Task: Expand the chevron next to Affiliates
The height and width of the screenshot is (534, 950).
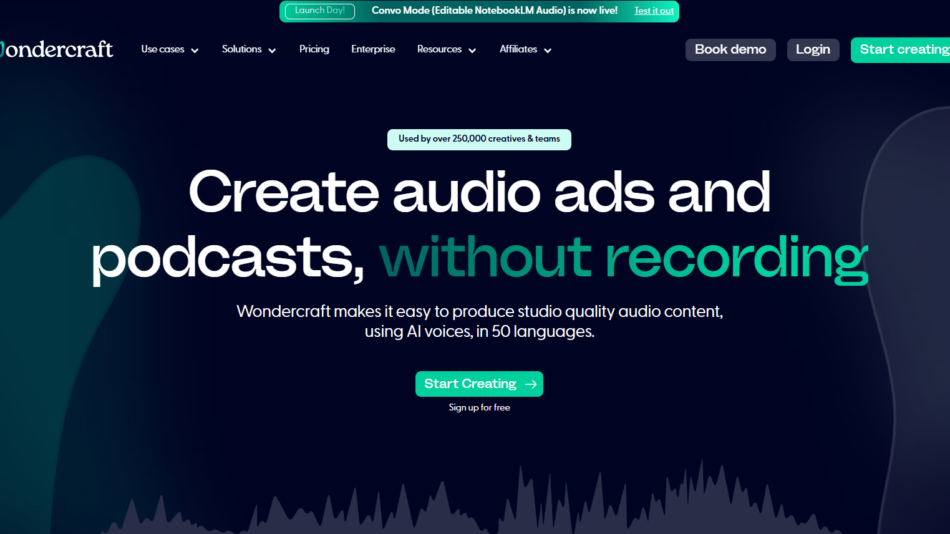Action: coord(547,50)
